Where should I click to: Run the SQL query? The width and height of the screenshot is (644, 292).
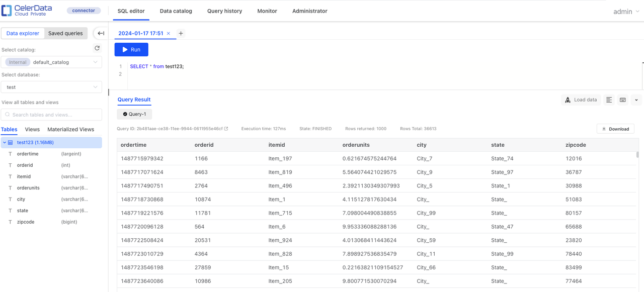131,50
